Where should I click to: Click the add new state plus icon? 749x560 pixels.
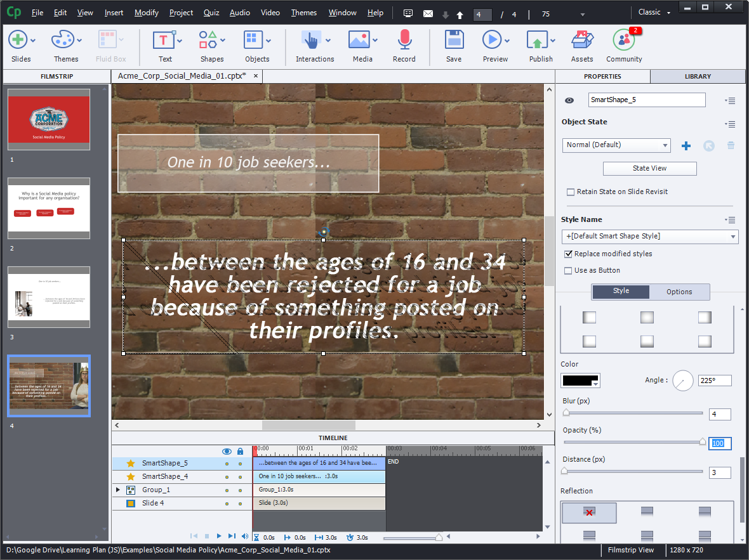click(686, 146)
